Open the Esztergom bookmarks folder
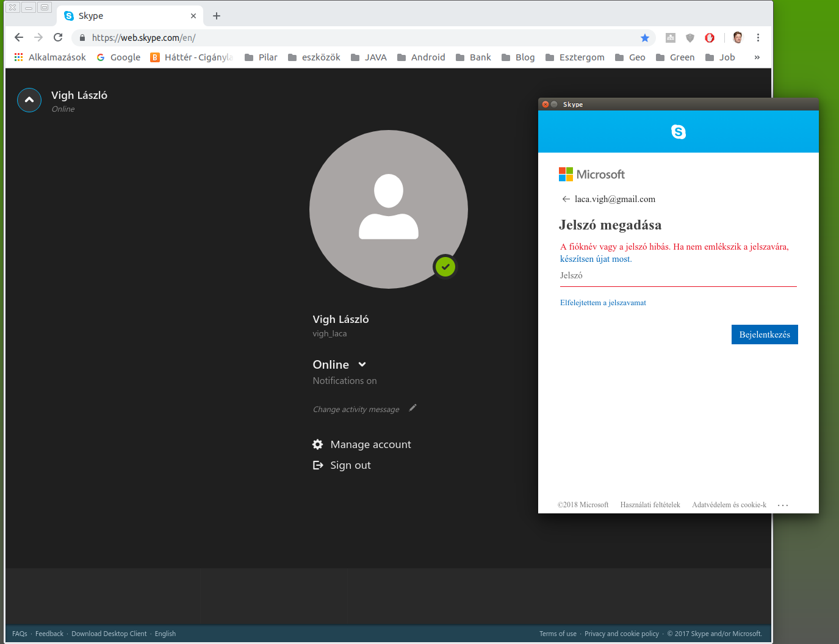The width and height of the screenshot is (839, 644). (575, 57)
